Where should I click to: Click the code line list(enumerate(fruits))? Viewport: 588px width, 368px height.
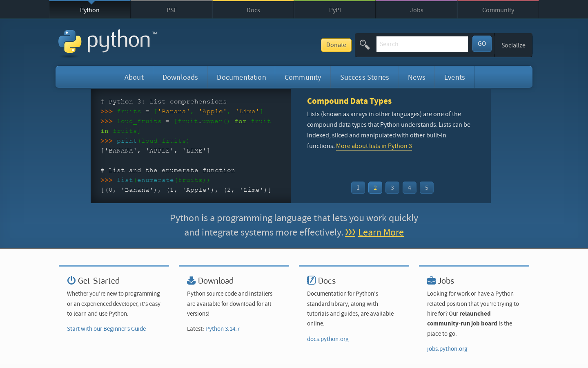pyautogui.click(x=155, y=180)
